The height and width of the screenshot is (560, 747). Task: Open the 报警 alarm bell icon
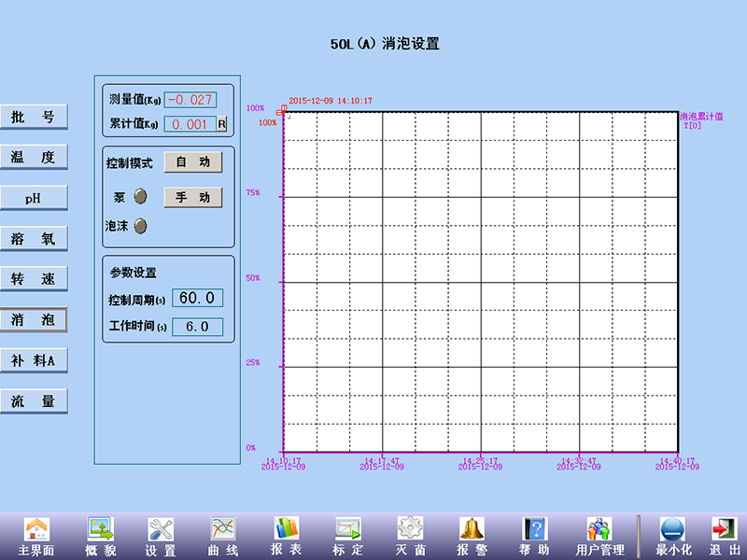[472, 529]
